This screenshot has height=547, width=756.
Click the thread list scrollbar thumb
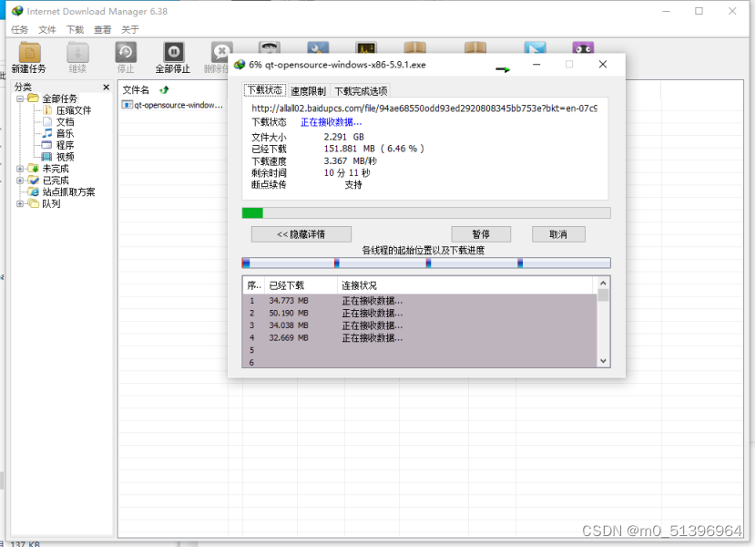pyautogui.click(x=603, y=295)
